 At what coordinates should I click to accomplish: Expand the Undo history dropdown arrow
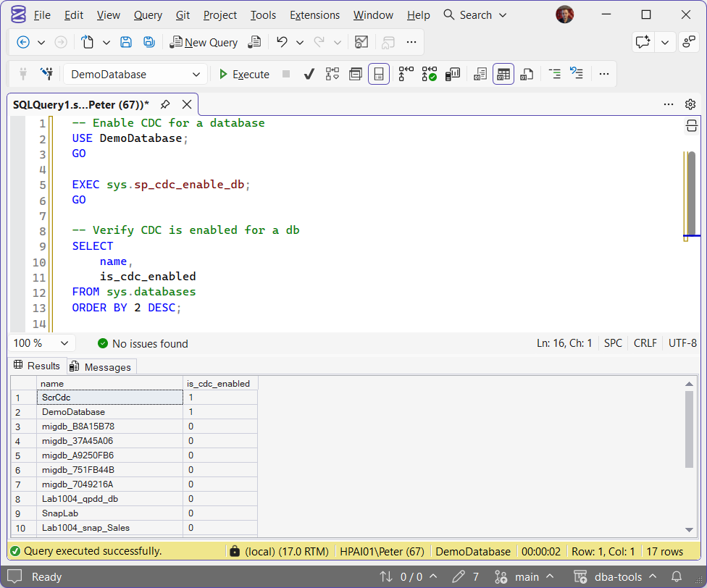pyautogui.click(x=300, y=42)
